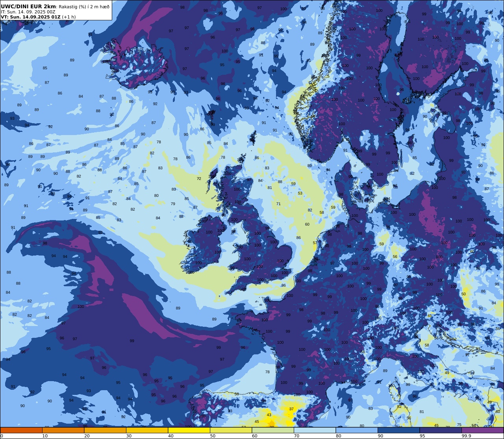Click the '95' legend tick label
504x439 pixels.
422,436
